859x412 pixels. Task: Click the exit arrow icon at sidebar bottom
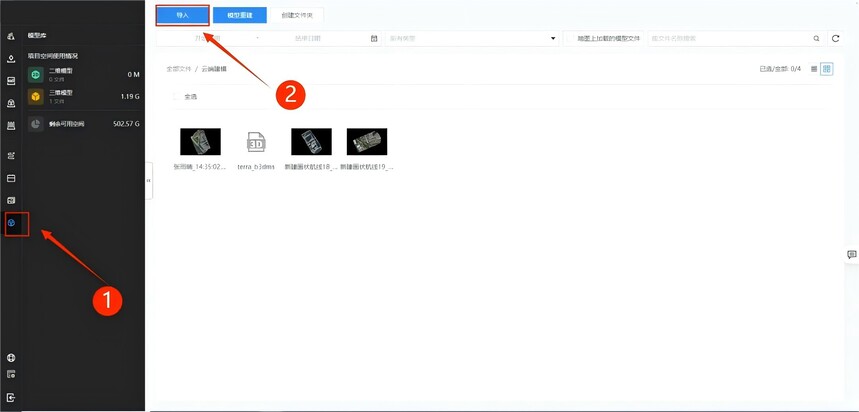pos(11,398)
